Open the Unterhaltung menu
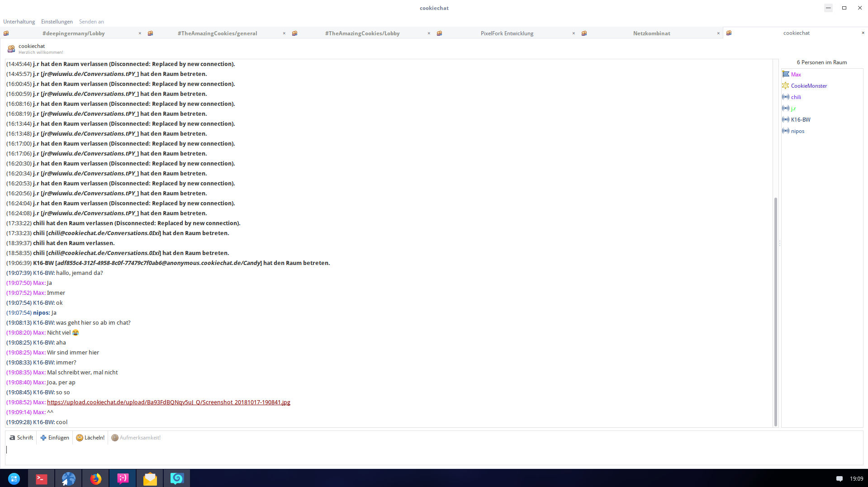 click(x=19, y=22)
